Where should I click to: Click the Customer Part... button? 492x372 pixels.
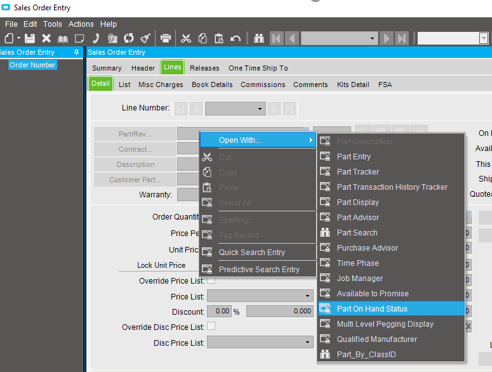coord(135,180)
